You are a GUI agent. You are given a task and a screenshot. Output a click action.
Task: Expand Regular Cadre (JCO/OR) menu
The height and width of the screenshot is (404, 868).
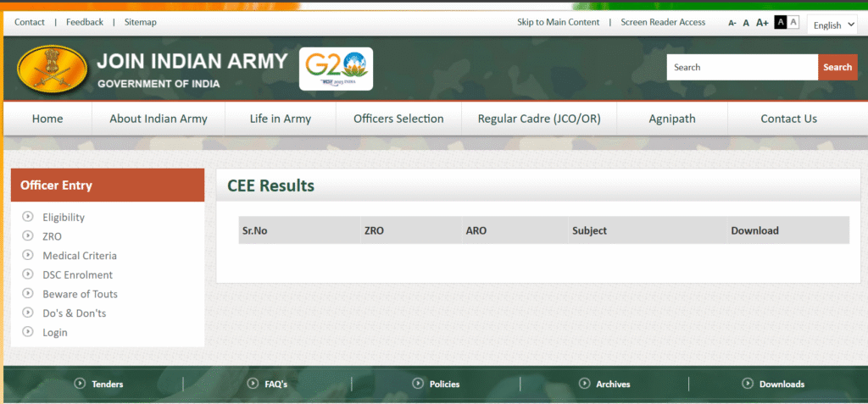539,119
